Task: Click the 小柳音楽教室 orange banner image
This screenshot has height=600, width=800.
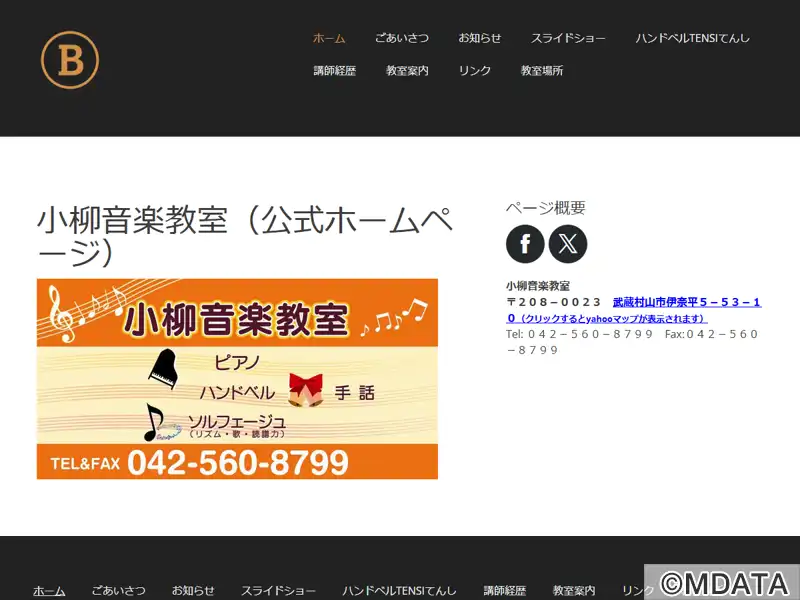Action: pos(237,379)
